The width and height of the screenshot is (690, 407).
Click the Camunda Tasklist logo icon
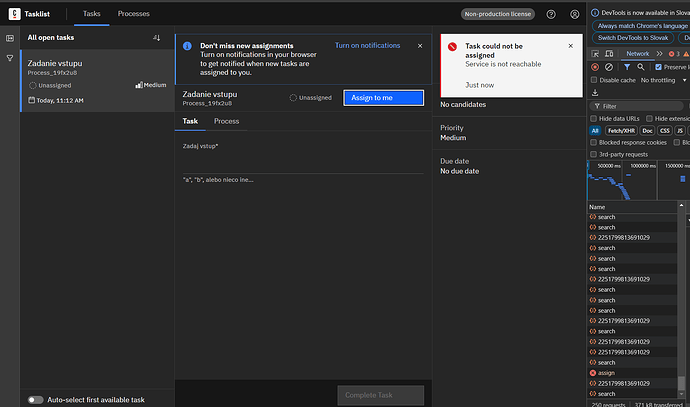[14, 14]
